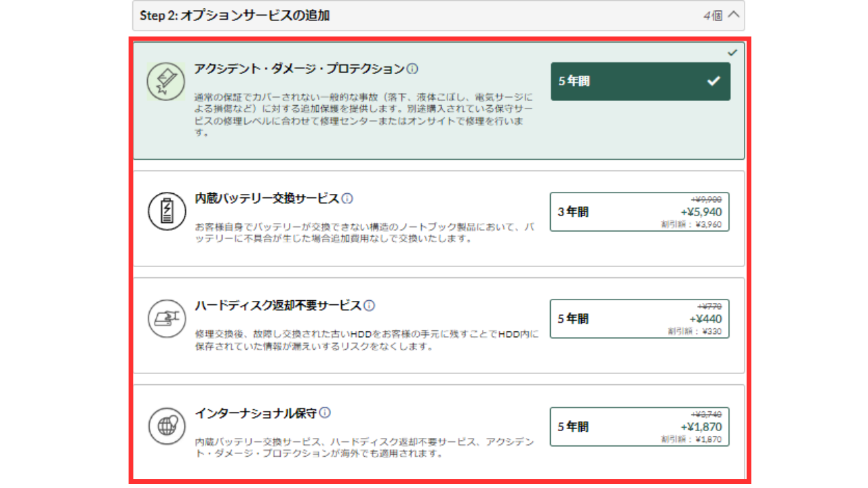Click the インターナショナル保守 heading

click(x=256, y=413)
